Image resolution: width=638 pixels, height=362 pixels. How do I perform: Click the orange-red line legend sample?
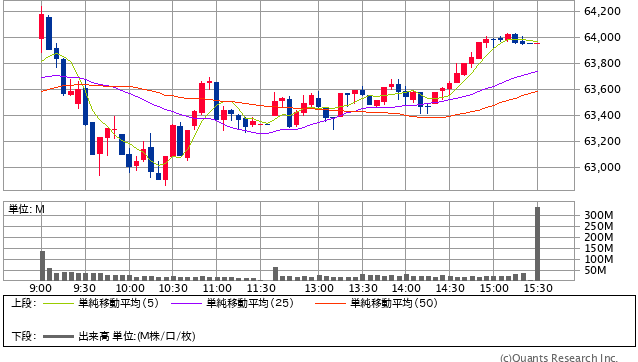point(330,303)
